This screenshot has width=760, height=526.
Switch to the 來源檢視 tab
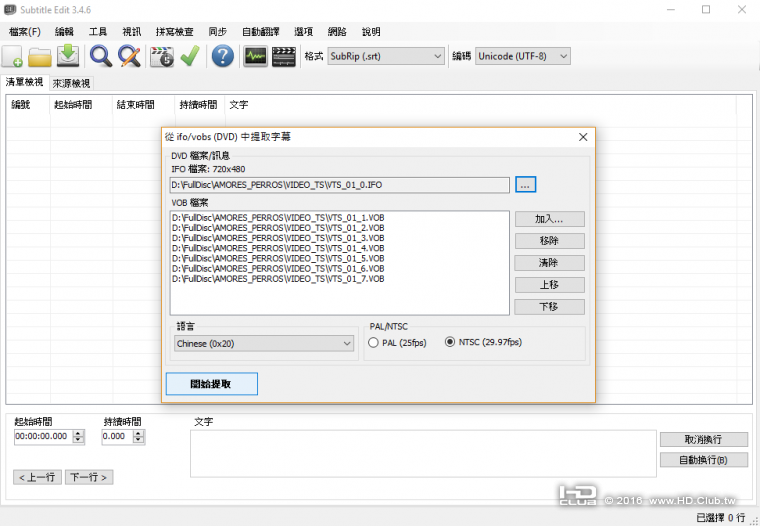[x=71, y=83]
